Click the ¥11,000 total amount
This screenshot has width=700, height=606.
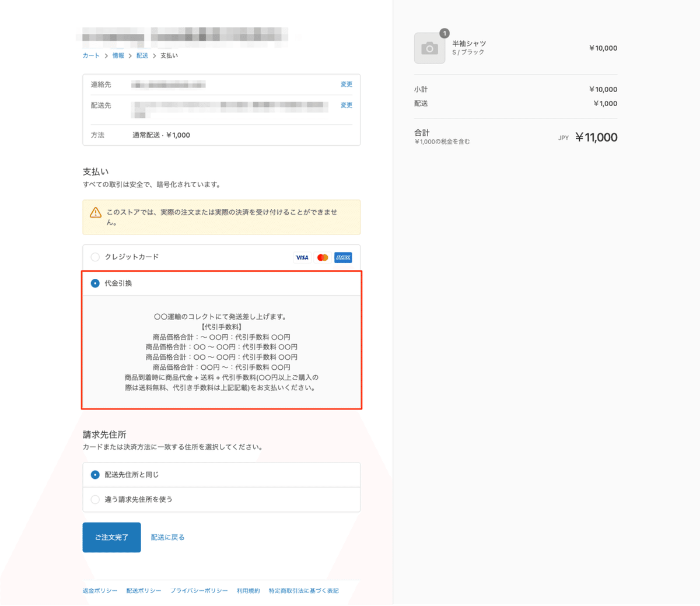point(596,137)
